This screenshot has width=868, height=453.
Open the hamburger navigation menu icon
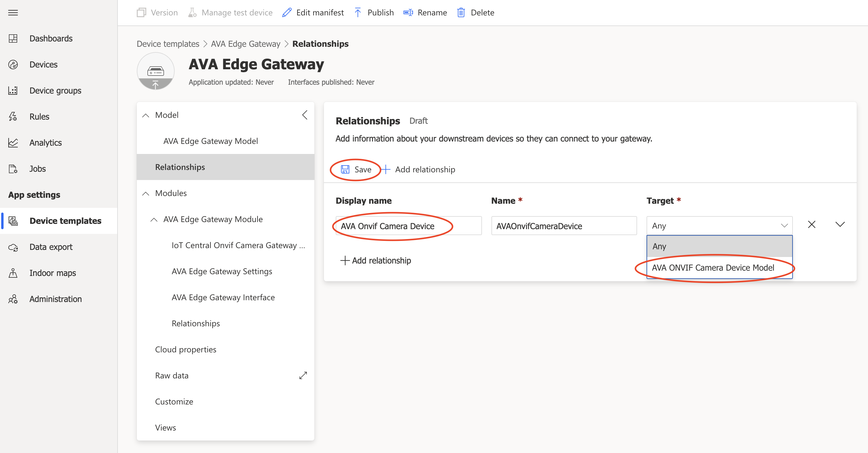tap(13, 13)
